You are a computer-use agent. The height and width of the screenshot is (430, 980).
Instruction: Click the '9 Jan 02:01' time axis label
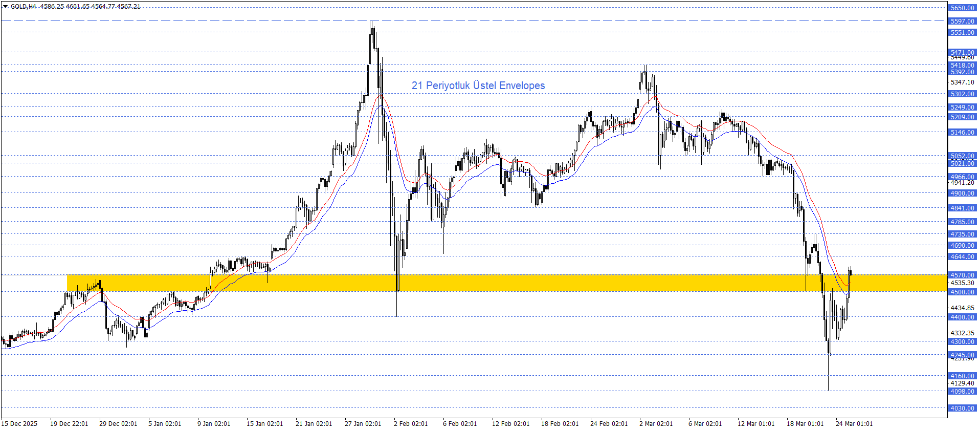(x=214, y=424)
